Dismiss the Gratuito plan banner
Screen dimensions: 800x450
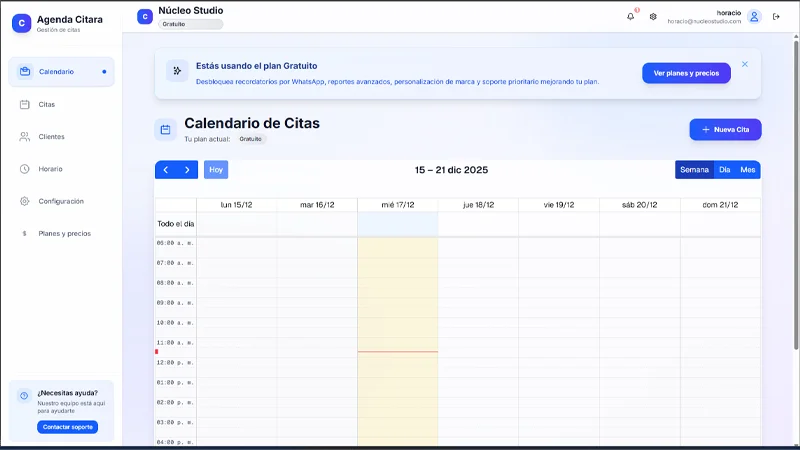745,64
